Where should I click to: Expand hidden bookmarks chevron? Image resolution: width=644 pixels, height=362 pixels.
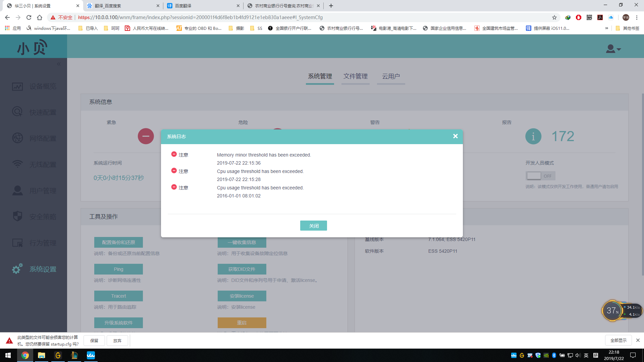[606, 28]
